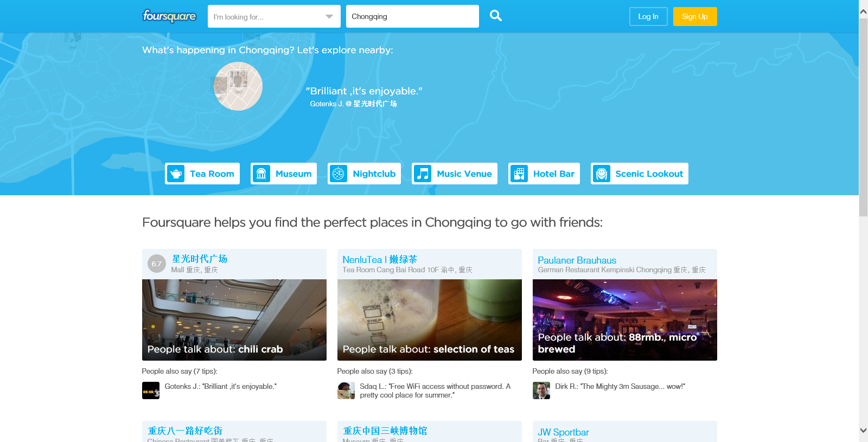
Task: Click the Nightclub disco ball icon
Action: 339,174
